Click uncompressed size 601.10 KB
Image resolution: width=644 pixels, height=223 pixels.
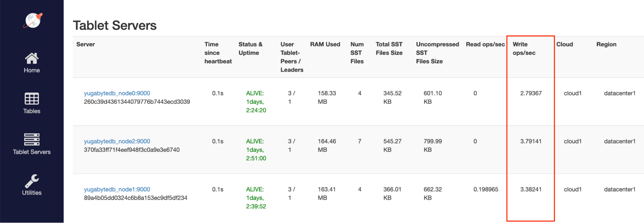pos(433,97)
